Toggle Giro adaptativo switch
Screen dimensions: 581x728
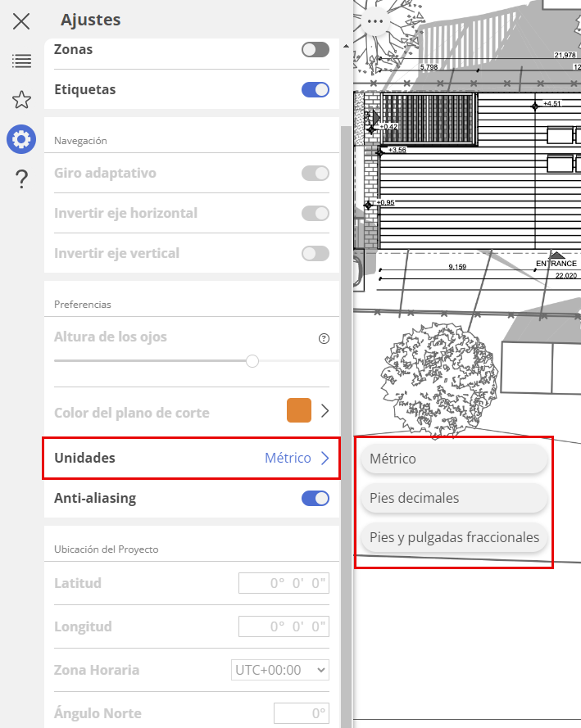pyautogui.click(x=315, y=173)
